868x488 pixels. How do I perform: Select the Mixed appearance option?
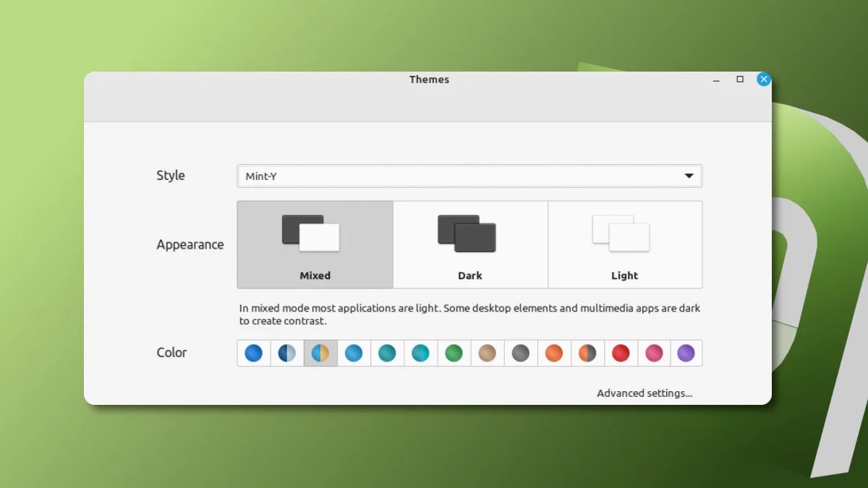coord(315,244)
